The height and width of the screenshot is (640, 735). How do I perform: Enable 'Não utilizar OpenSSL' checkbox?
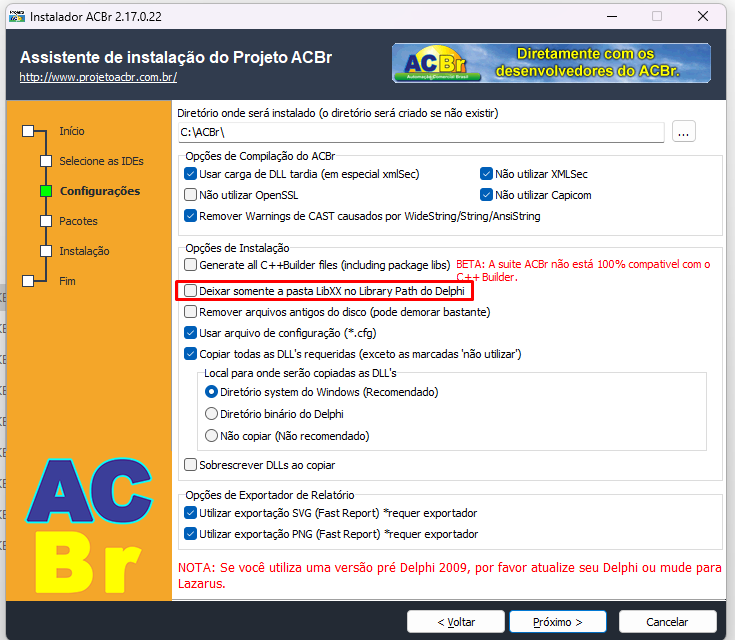(190, 195)
